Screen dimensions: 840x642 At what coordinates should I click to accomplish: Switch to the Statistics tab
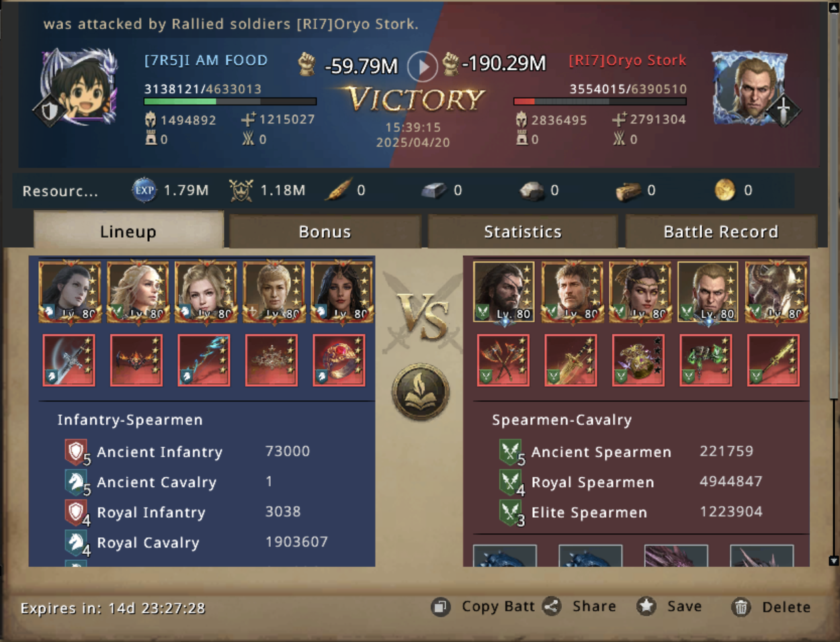pos(522,232)
